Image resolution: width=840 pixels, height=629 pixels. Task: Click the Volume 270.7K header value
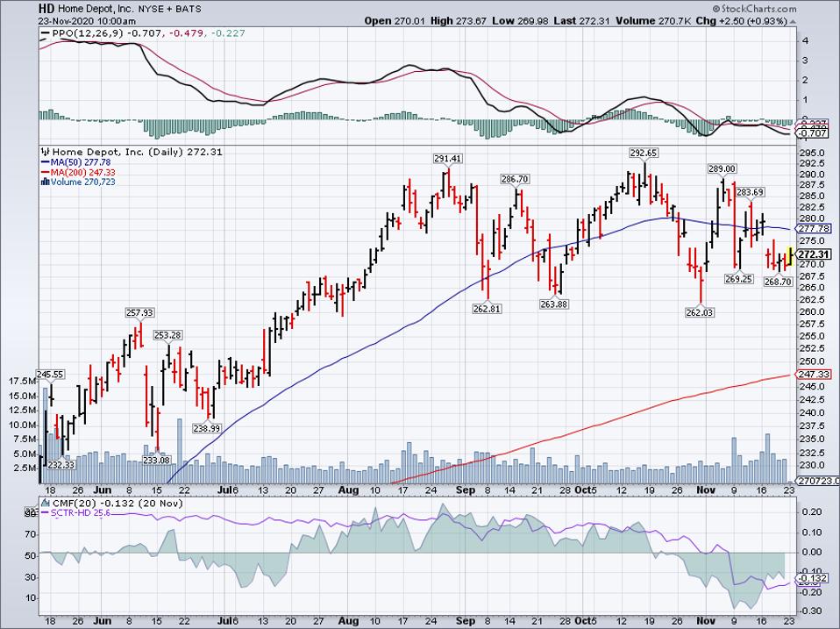click(x=653, y=21)
